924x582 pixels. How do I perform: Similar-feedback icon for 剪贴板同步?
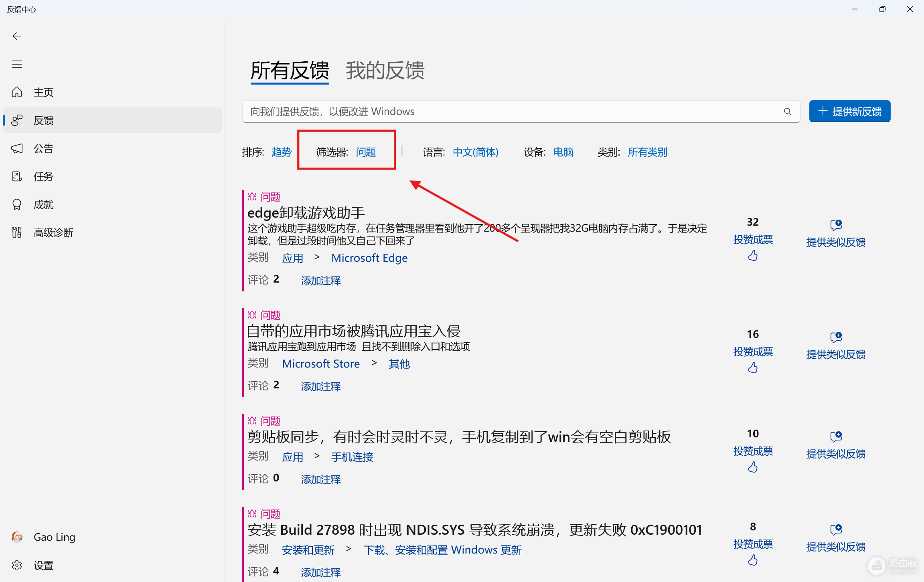[x=836, y=436]
